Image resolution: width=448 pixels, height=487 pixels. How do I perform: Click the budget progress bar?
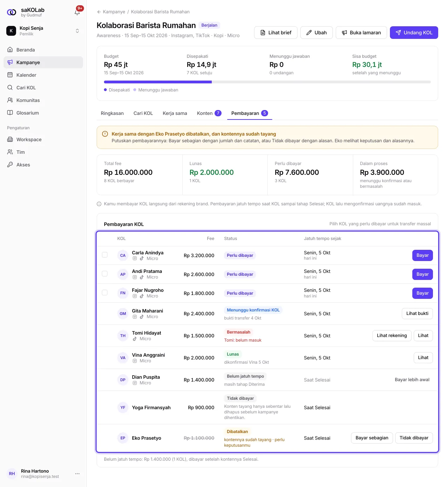267,82
